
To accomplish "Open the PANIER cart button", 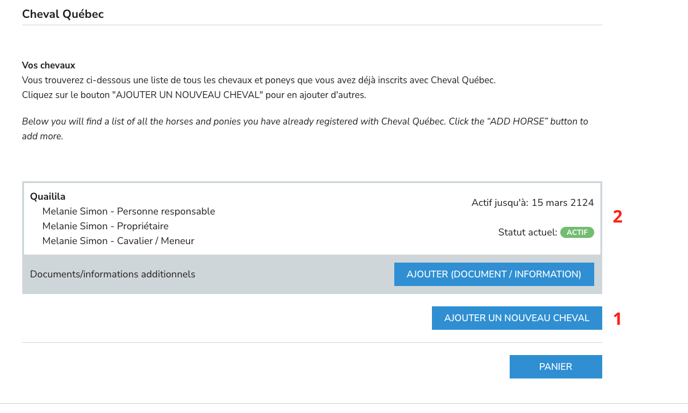I will coord(555,367).
